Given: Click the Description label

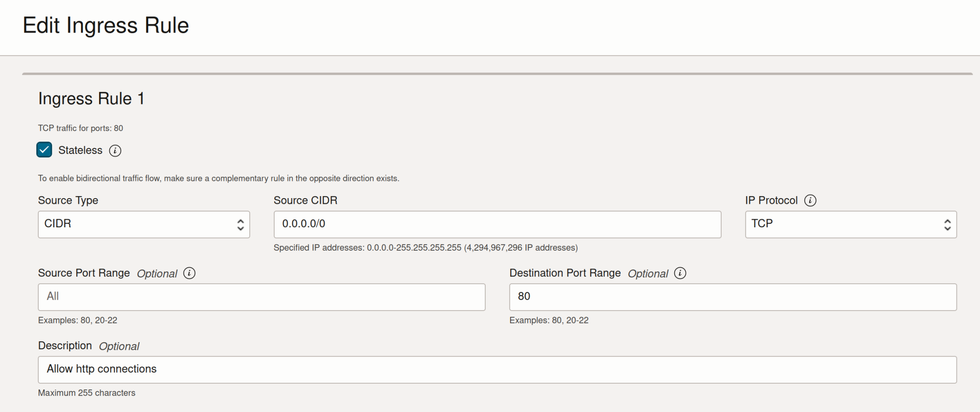Looking at the screenshot, I should coord(65,345).
